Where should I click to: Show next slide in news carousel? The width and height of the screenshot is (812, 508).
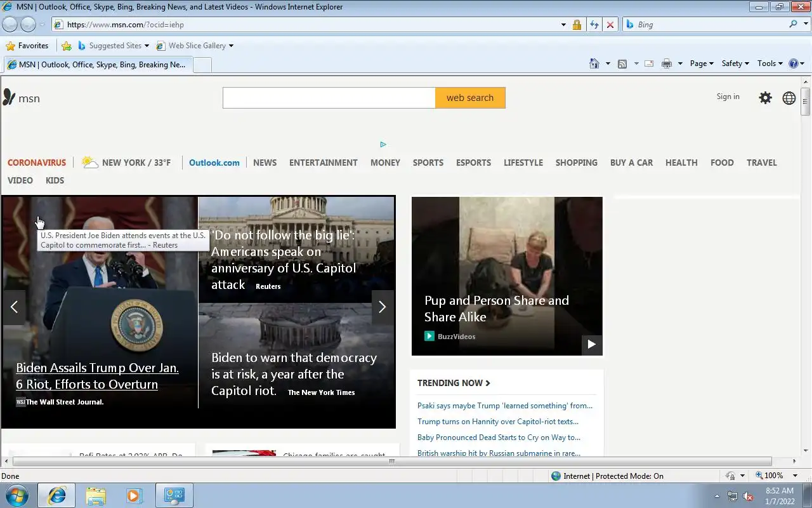tap(382, 307)
